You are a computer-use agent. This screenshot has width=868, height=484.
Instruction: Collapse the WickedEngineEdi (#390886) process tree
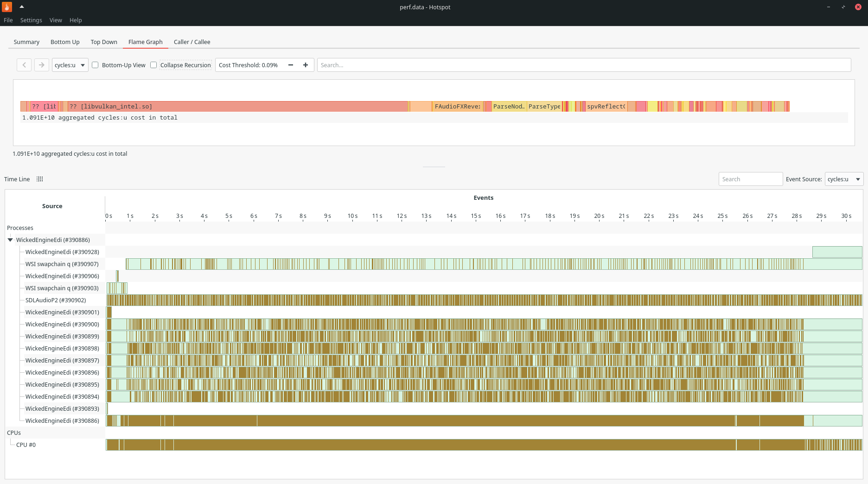(x=10, y=240)
